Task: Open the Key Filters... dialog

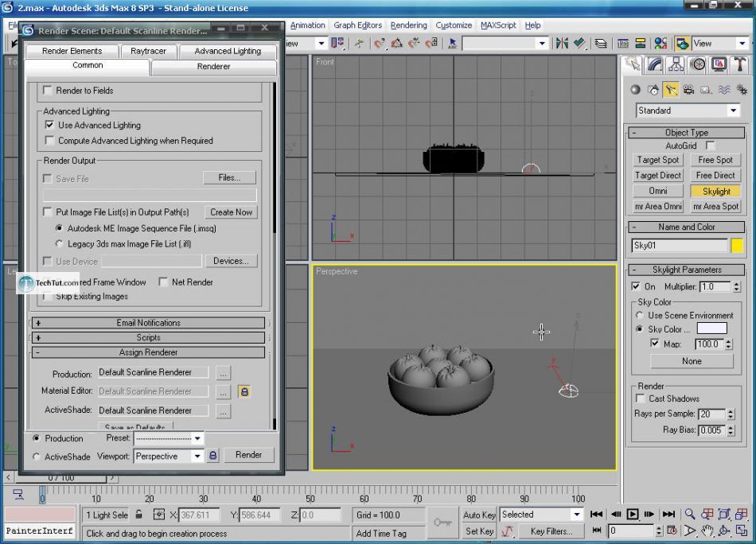Action: 551,531
